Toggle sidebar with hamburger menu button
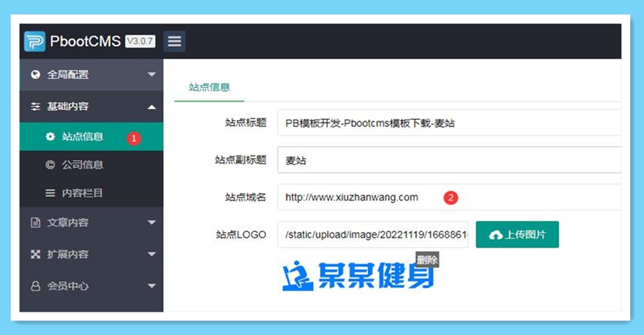Screen dimensions: 644x335 [x=174, y=42]
